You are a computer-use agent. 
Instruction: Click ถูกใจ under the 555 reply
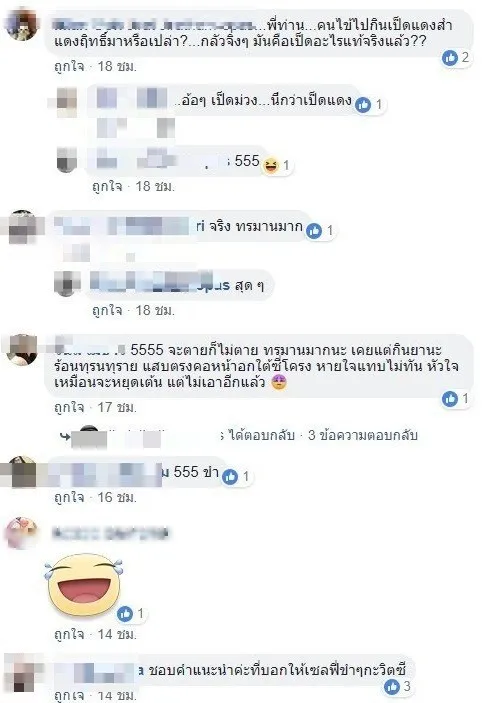[x=107, y=186]
